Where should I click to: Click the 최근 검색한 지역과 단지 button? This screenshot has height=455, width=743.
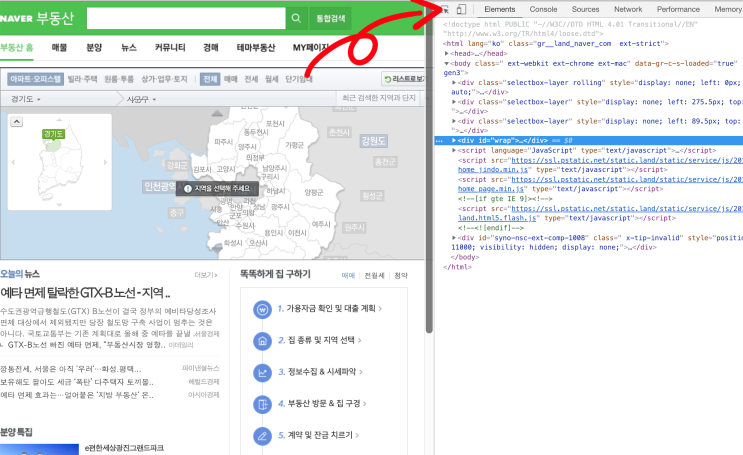click(379, 98)
